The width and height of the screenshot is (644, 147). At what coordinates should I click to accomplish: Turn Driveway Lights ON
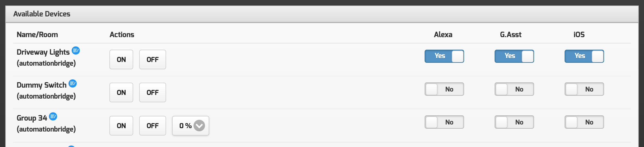[x=121, y=60]
